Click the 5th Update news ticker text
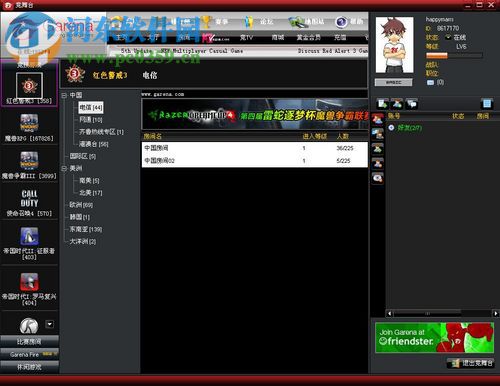The width and height of the screenshot is (500, 386). click(182, 51)
